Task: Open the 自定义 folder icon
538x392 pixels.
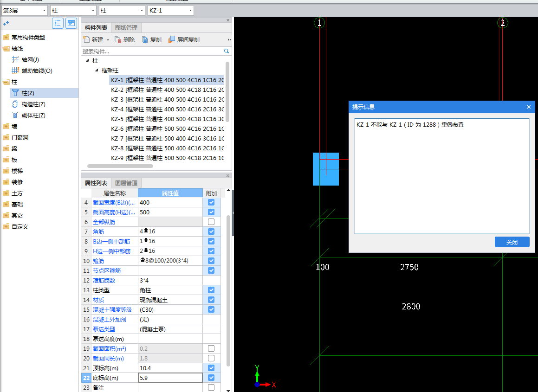Action: tap(6, 227)
